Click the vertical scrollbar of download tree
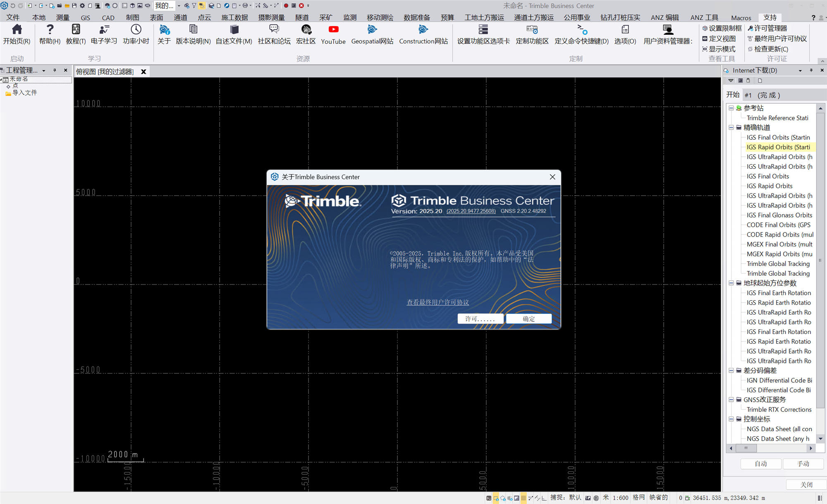This screenshot has width=827, height=504. point(820,260)
